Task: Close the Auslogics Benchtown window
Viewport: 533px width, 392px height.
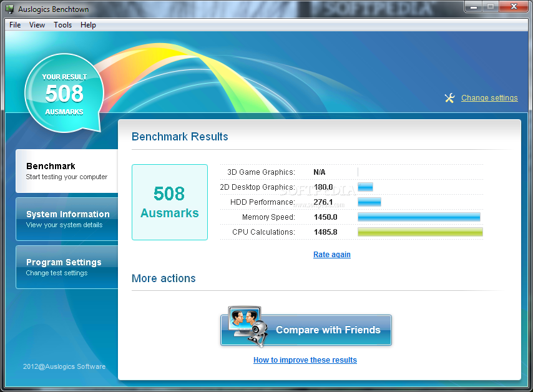Action: click(x=514, y=6)
